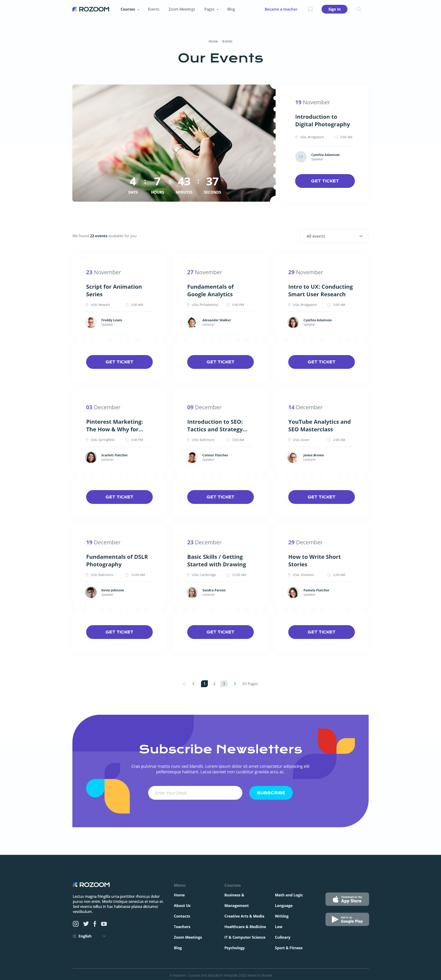Click the Sign In button
The image size is (441, 980).
click(x=334, y=9)
